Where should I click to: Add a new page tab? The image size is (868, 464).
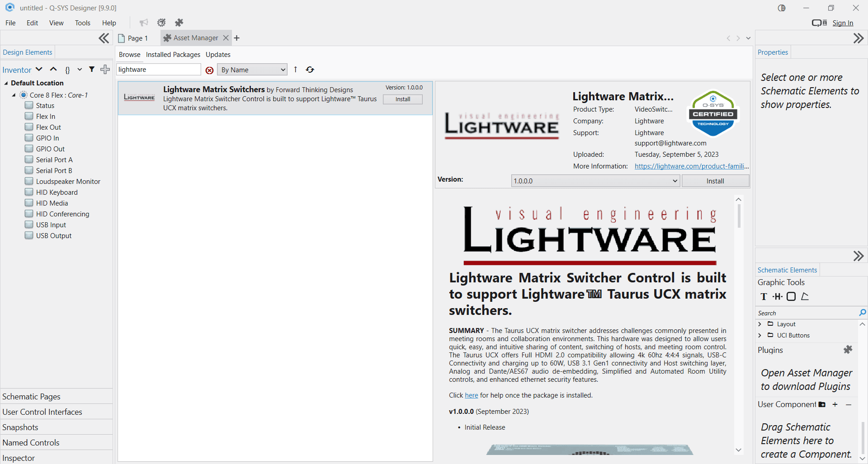point(237,38)
